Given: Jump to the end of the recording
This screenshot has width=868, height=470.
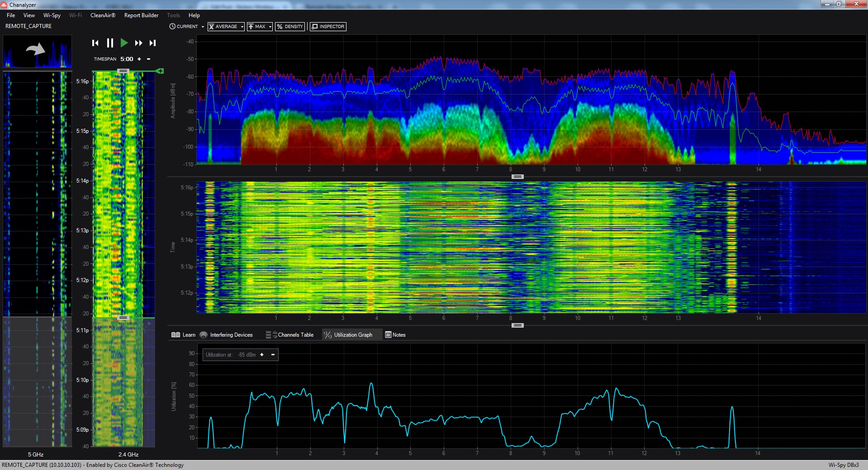Looking at the screenshot, I should 153,43.
